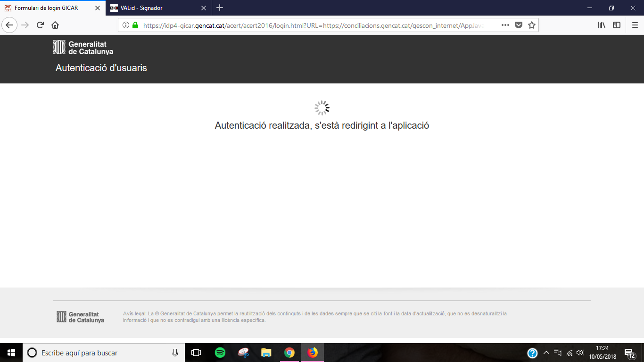Restore down the Firefox window
This screenshot has width=644, height=362.
pos(611,8)
